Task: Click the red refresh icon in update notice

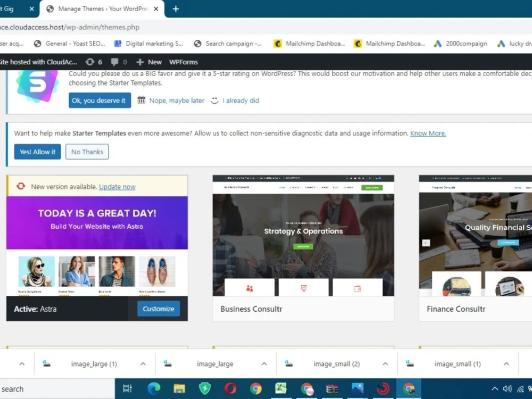Action: coord(21,186)
